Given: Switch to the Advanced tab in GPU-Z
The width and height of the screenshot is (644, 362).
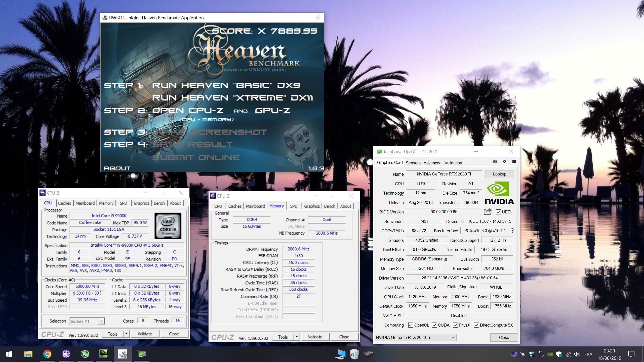Looking at the screenshot, I should pos(432,163).
